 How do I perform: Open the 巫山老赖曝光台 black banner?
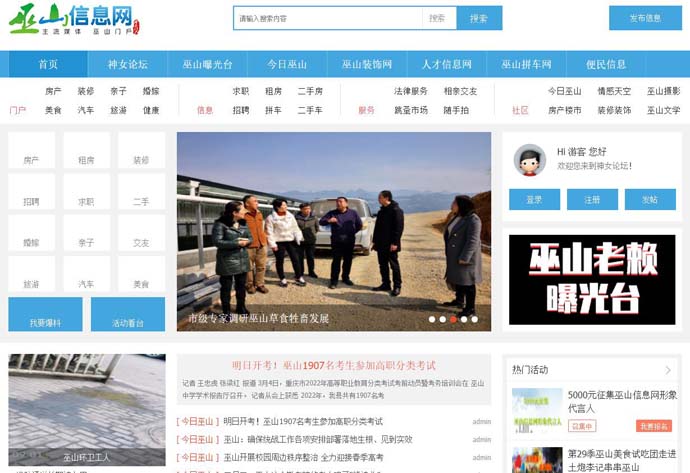click(592, 280)
